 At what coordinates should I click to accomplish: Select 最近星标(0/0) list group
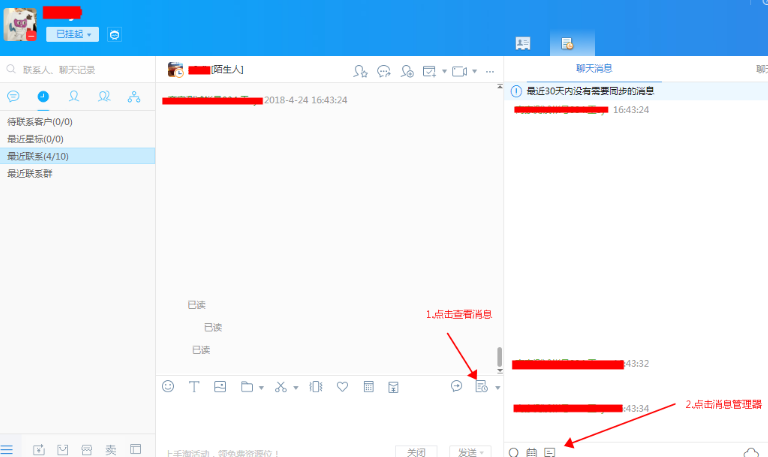coord(77,139)
